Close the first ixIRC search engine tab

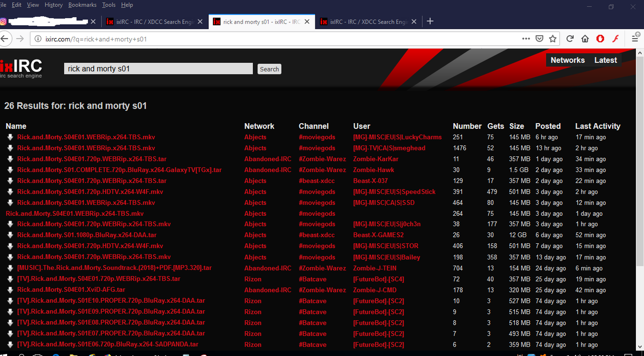point(200,22)
